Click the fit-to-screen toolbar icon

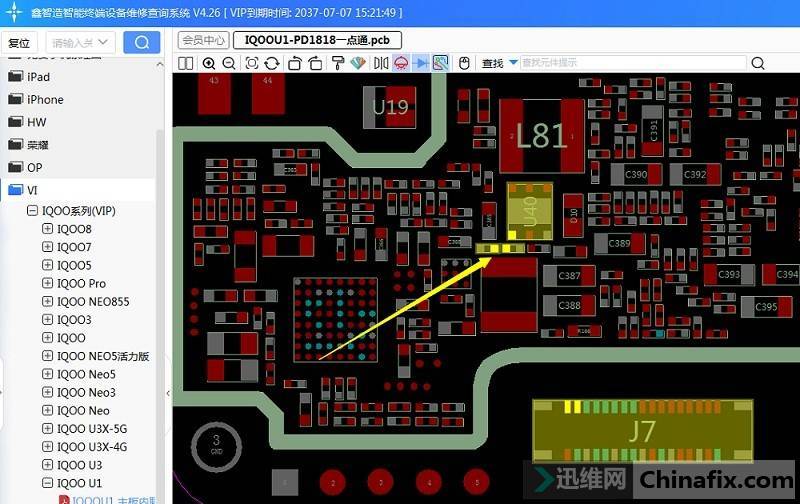(252, 63)
